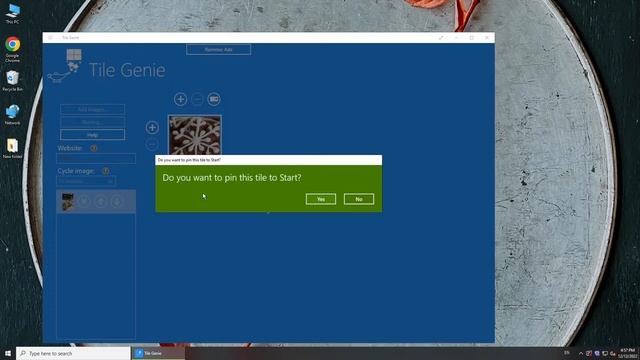This screenshot has height=360, width=640.
Task: Select the snowflake tile preview
Action: [x=195, y=135]
